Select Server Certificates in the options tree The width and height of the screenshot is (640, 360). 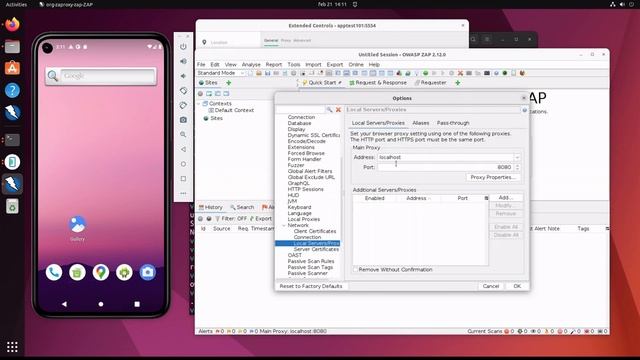[316, 249]
